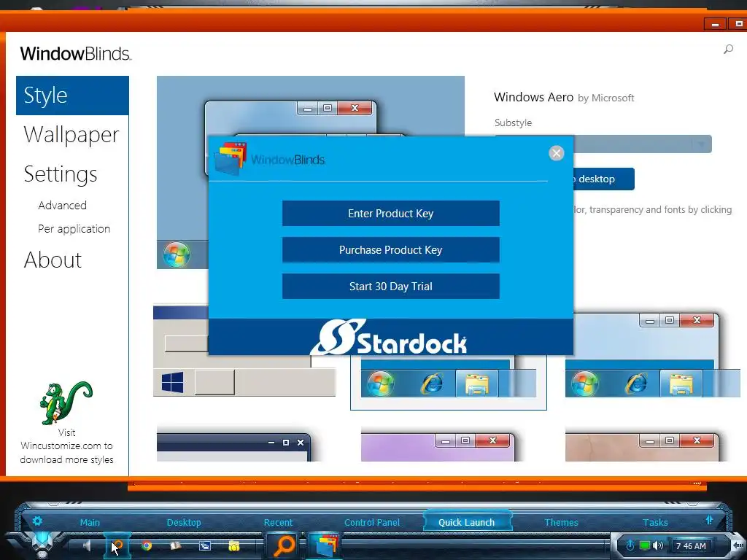Switch to the Control Panel dock tab
The width and height of the screenshot is (747, 560).
372,522
